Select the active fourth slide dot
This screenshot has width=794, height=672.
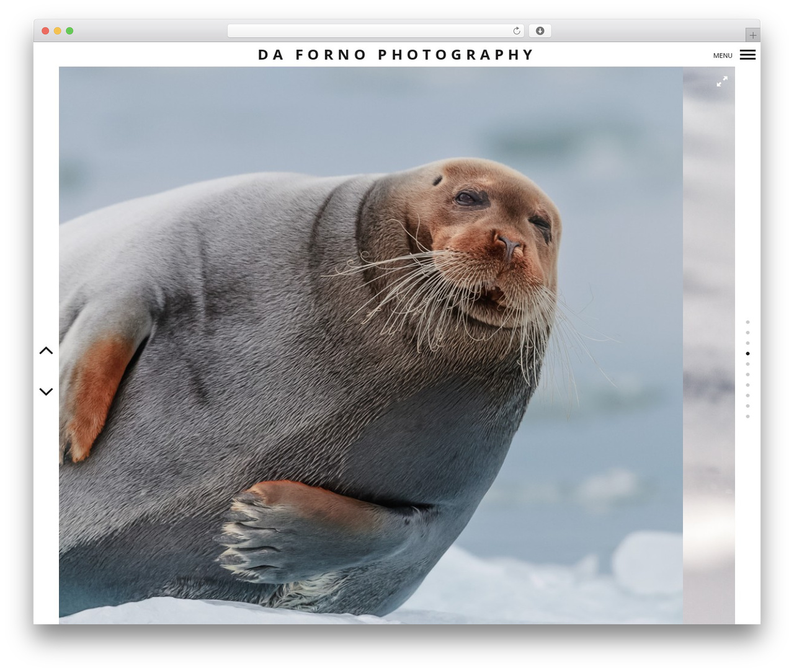pyautogui.click(x=747, y=353)
